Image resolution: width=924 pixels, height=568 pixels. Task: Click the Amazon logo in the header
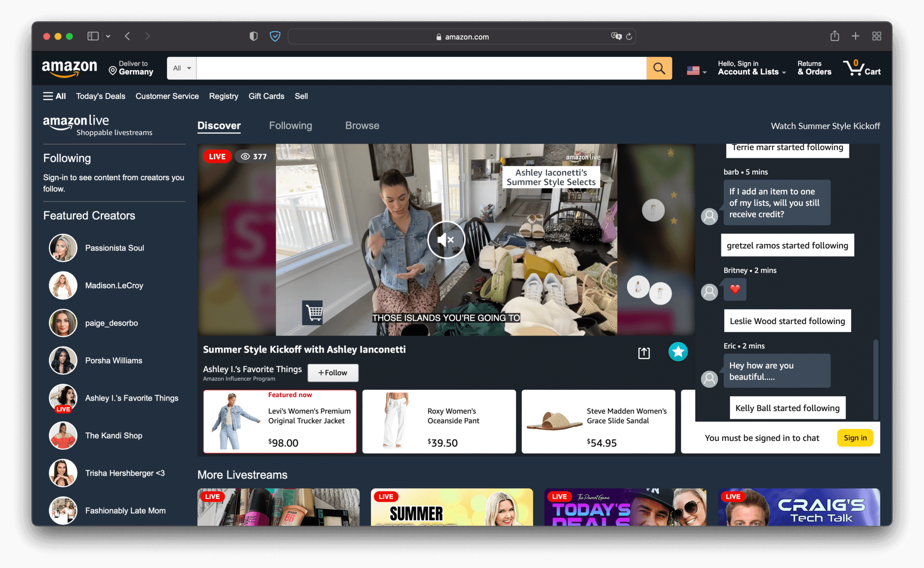pyautogui.click(x=69, y=68)
